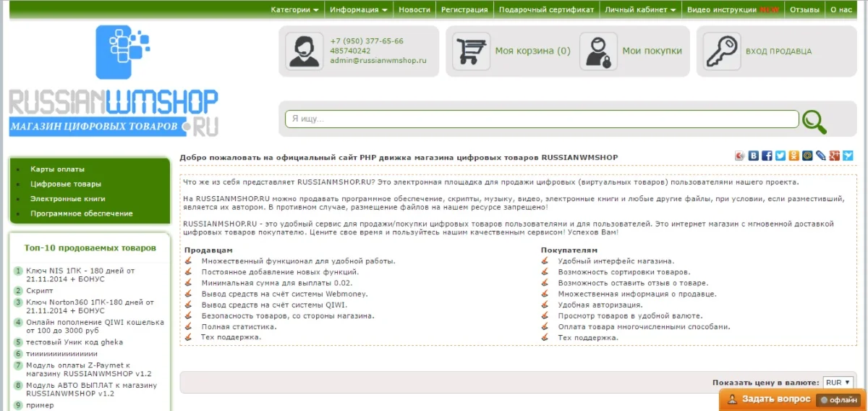Click the magnifying glass search icon
The height and width of the screenshot is (411, 868).
(x=814, y=122)
